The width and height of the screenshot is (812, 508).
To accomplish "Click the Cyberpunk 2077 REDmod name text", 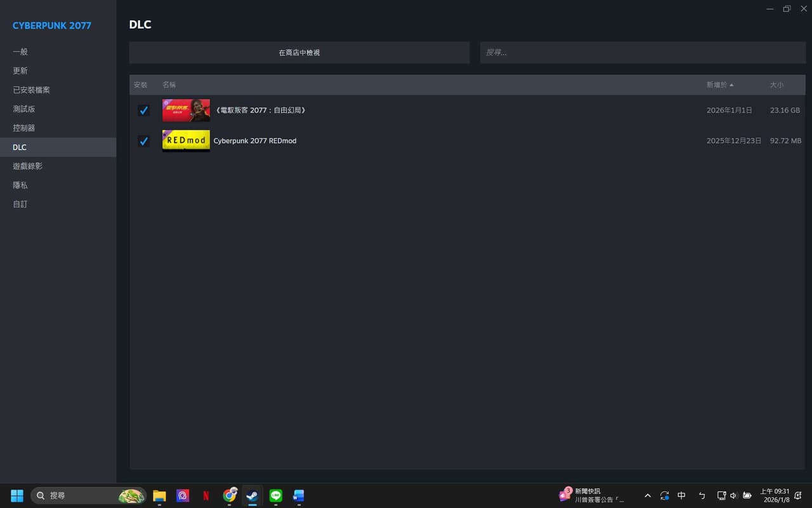I will 255,141.
